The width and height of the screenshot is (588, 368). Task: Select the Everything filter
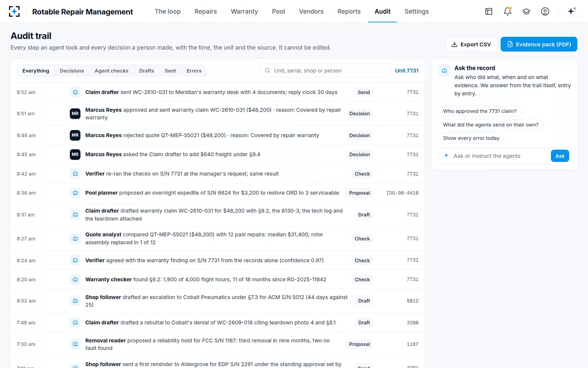[36, 71]
